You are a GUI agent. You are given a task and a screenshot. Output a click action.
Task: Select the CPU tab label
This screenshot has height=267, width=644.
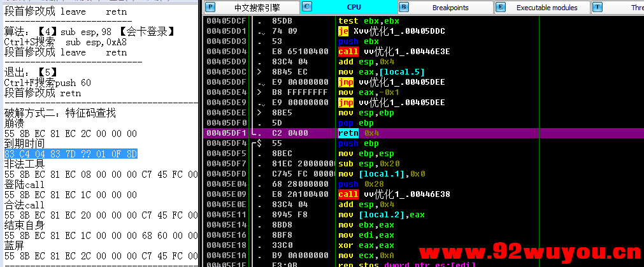pos(354,8)
